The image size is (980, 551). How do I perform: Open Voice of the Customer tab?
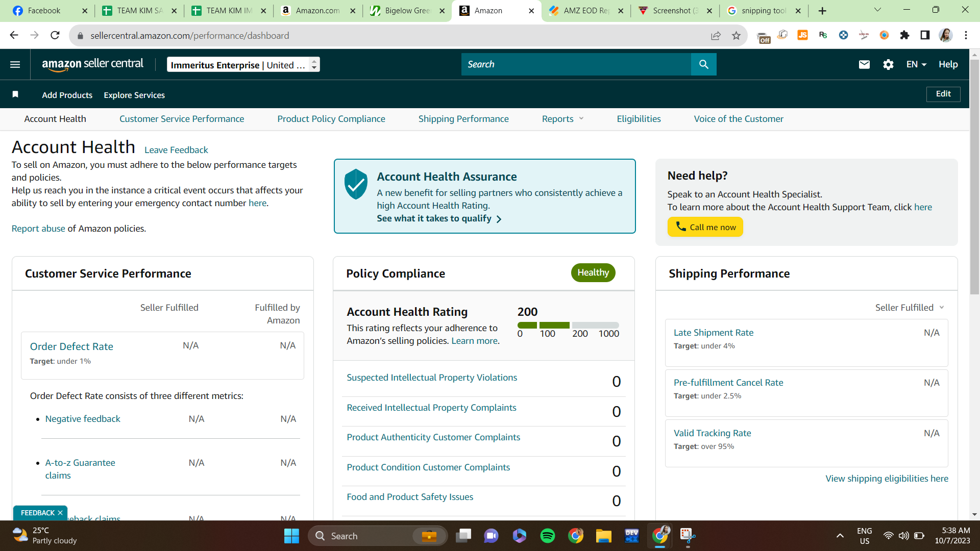coord(739,119)
